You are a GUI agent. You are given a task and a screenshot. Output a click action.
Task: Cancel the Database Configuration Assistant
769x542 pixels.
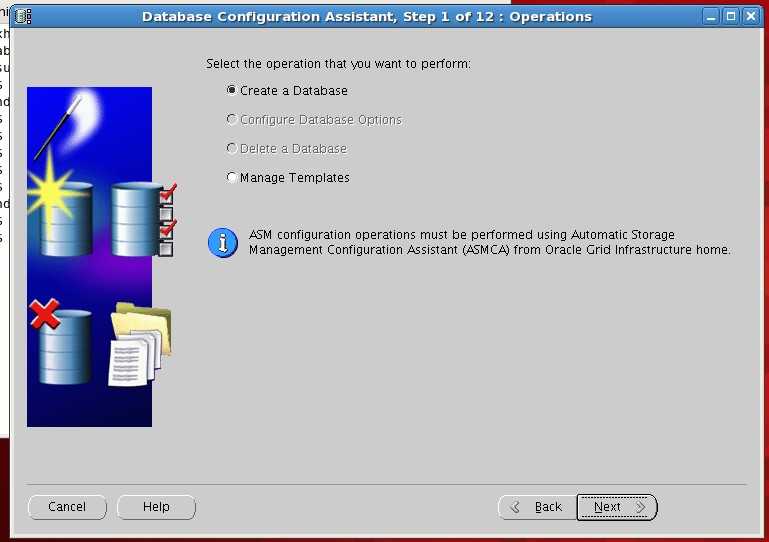67,507
